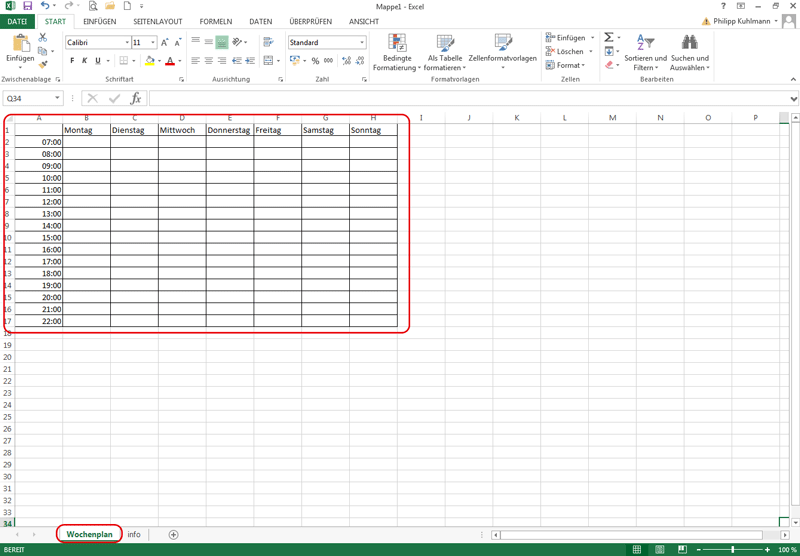Click the decrease indent icon
Viewport: 800px width, 556px height.
point(237,61)
